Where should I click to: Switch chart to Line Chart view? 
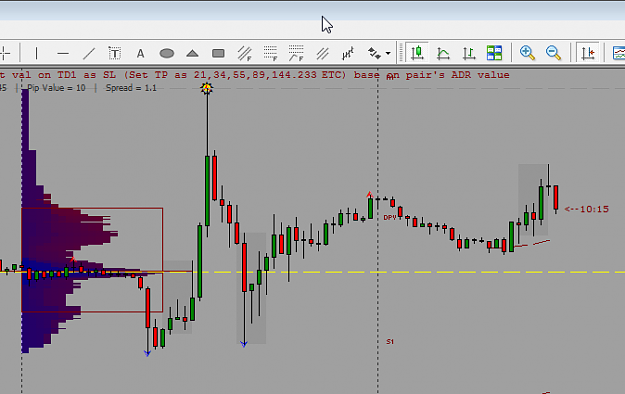(443, 53)
